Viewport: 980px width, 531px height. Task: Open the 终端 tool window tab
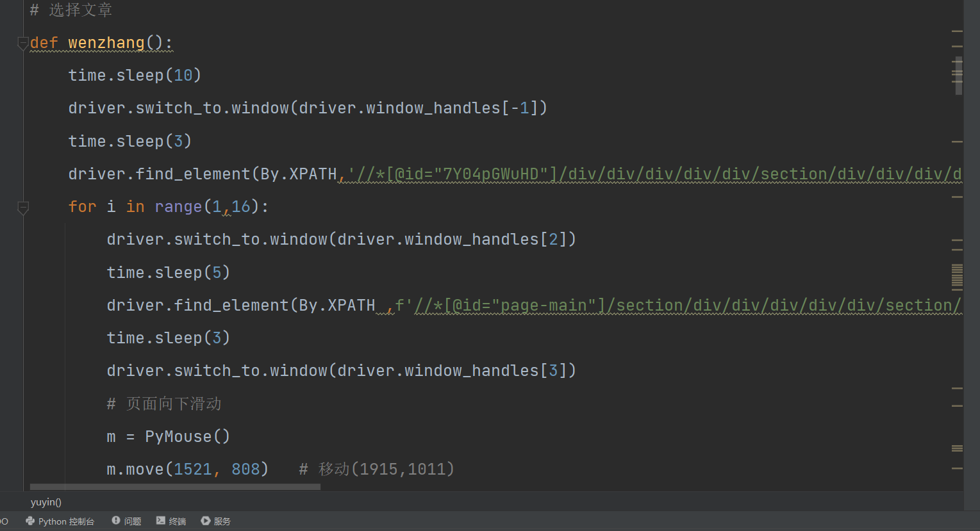(x=171, y=521)
